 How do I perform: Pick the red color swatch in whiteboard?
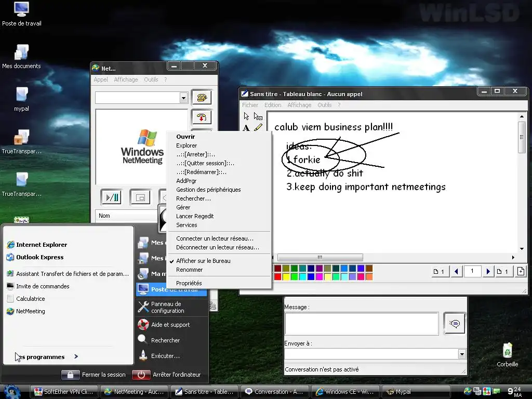(277, 277)
